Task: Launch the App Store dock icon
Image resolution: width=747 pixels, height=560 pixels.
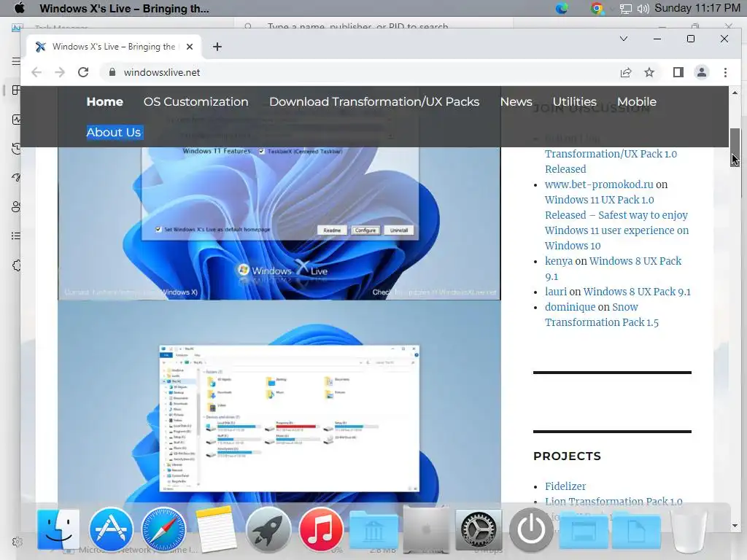Action: (x=111, y=529)
